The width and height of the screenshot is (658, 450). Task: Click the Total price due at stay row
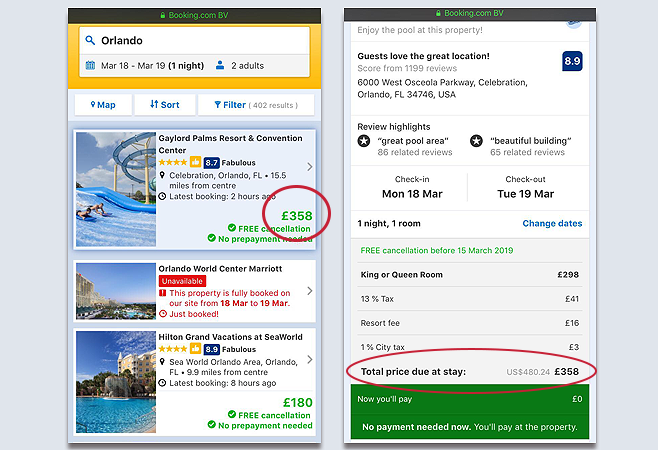[470, 372]
